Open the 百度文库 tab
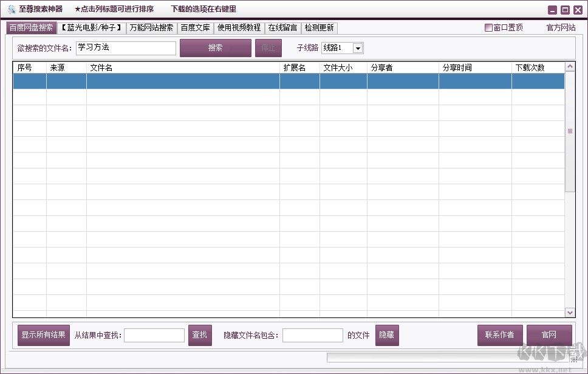Viewport: 588px width, 374px height. tap(196, 28)
